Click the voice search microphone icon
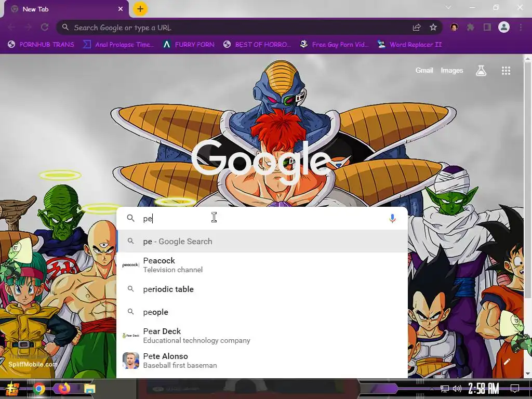Image resolution: width=532 pixels, height=399 pixels. [392, 218]
